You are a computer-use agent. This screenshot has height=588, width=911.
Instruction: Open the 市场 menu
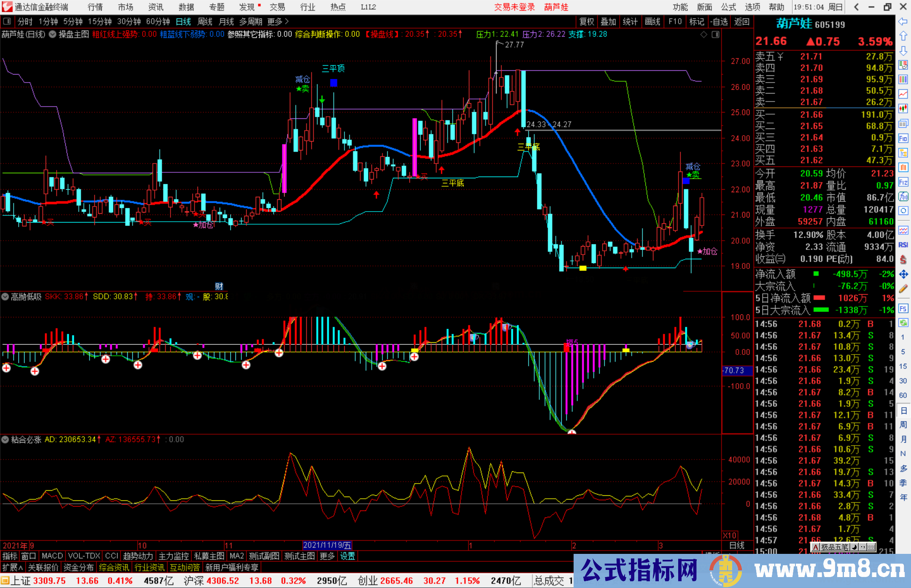(125, 7)
